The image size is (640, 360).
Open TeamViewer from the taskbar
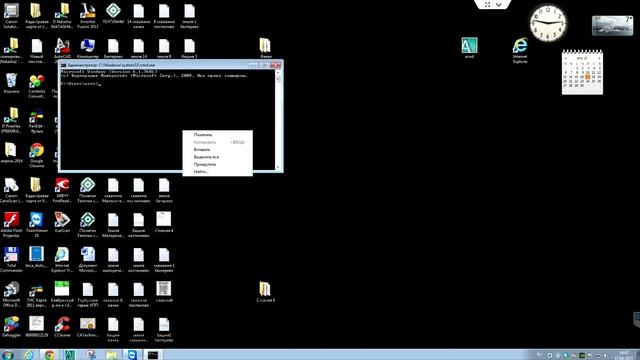132,355
